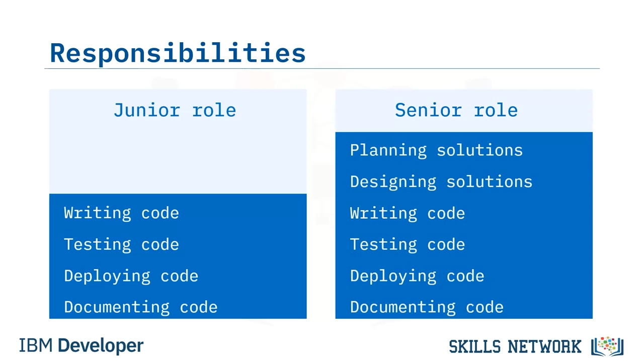Choose Documenting code under Junior role
This screenshot has height=362, width=644.
(x=140, y=307)
